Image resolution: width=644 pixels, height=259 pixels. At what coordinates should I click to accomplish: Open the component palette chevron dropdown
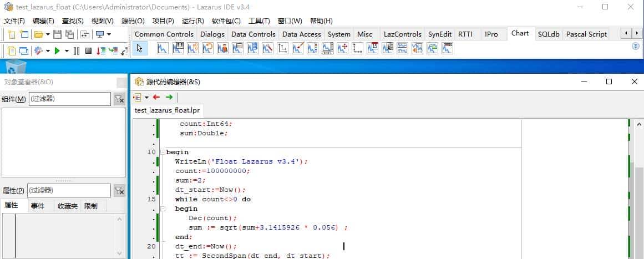635,47
